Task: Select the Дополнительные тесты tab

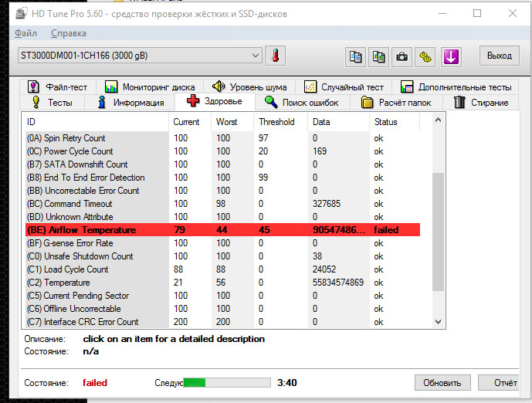Action: tap(456, 87)
